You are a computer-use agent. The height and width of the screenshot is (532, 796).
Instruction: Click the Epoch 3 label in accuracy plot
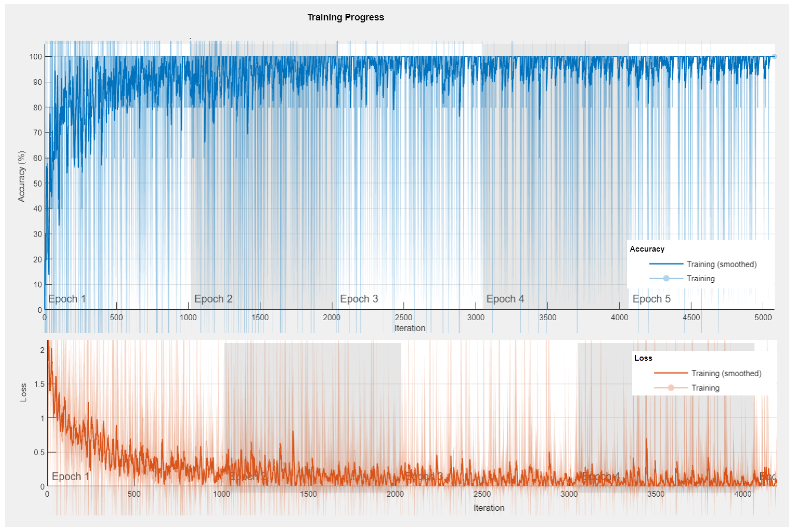(x=359, y=299)
